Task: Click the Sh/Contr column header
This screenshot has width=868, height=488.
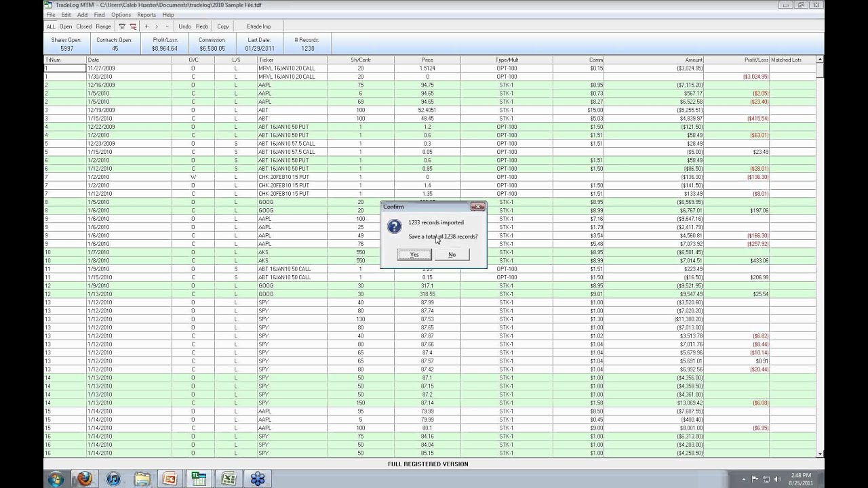Action: coord(360,60)
